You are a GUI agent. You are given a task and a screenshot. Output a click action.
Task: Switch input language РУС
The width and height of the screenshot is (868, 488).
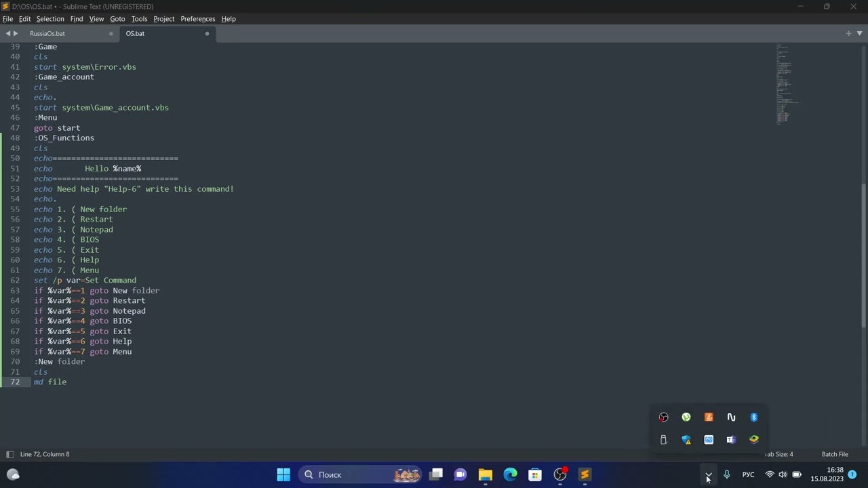[748, 474]
